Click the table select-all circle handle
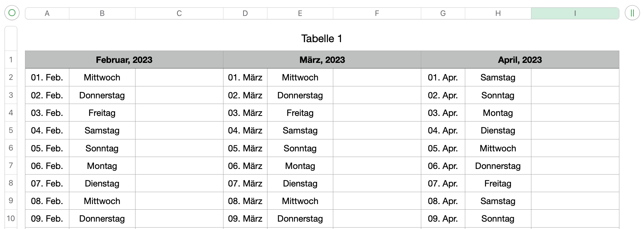 pos(12,13)
